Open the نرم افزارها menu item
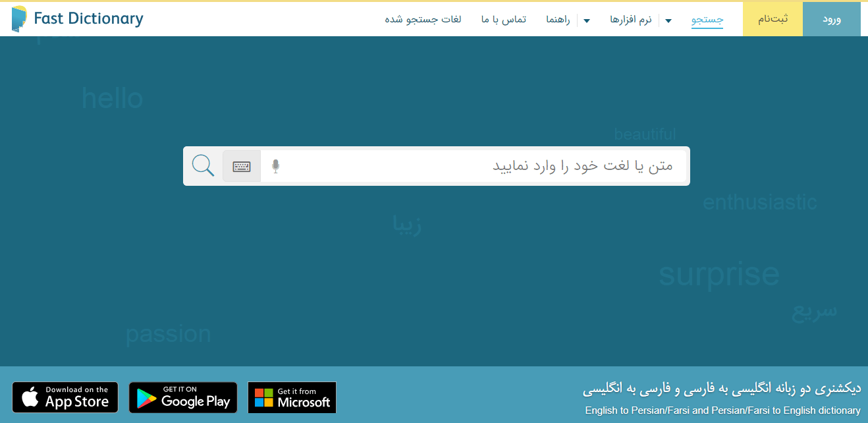The image size is (868, 423). coord(630,20)
